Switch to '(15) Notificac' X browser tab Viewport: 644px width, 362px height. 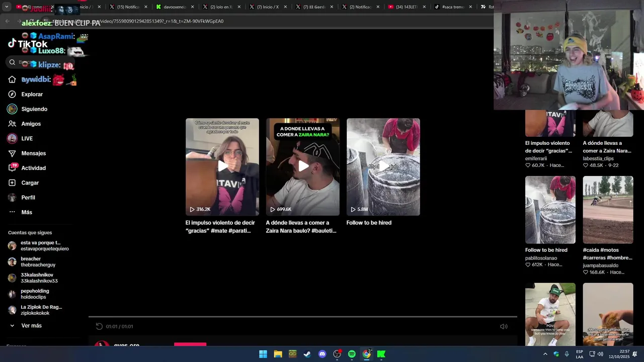pyautogui.click(x=128, y=7)
